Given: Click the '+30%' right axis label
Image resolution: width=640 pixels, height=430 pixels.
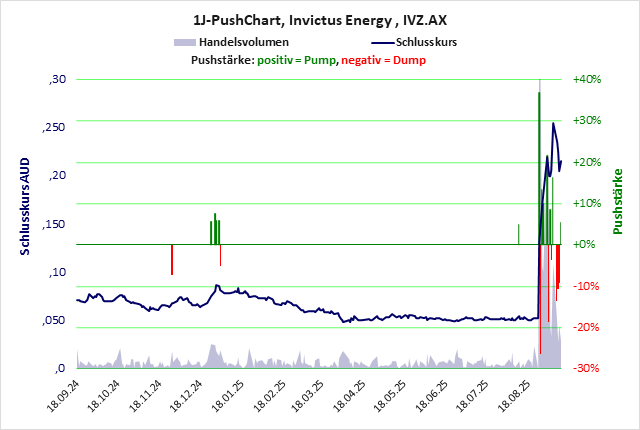Looking at the screenshot, I should click(x=587, y=120).
